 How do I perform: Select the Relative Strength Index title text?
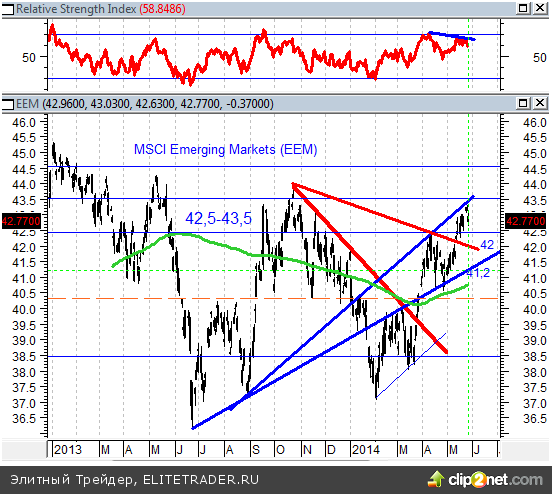76,9
